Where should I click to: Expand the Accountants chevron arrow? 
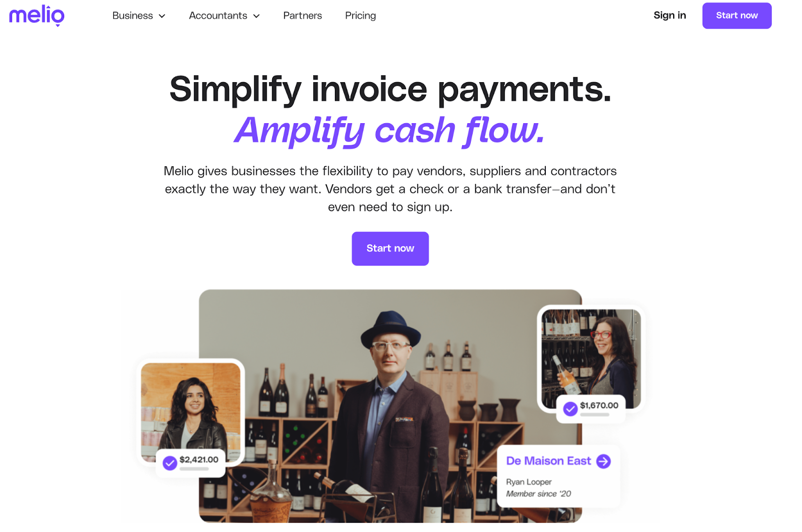coord(256,16)
